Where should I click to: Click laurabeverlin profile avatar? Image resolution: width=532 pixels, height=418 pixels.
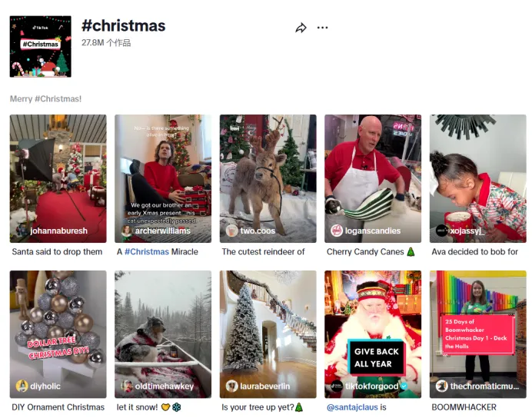[231, 386]
